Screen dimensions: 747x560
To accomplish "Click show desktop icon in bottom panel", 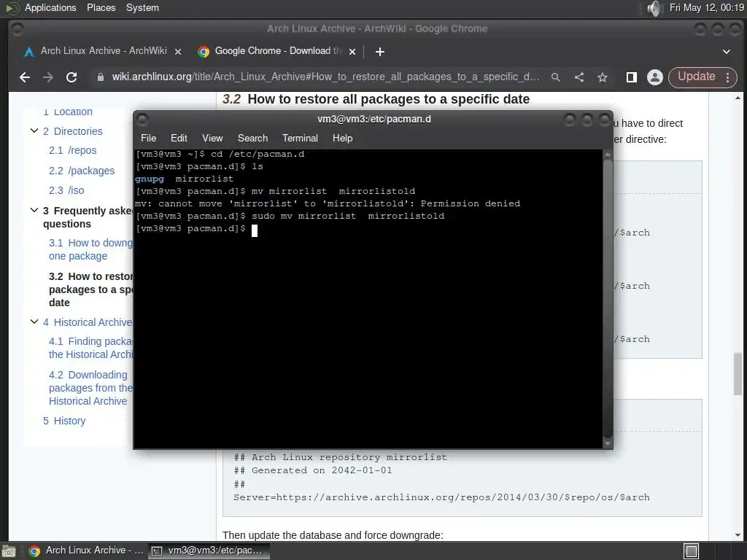I will (x=8, y=551).
